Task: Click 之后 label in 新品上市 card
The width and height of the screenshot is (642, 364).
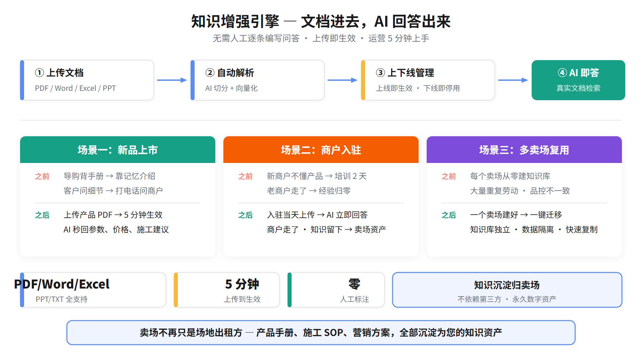Action: [42, 215]
